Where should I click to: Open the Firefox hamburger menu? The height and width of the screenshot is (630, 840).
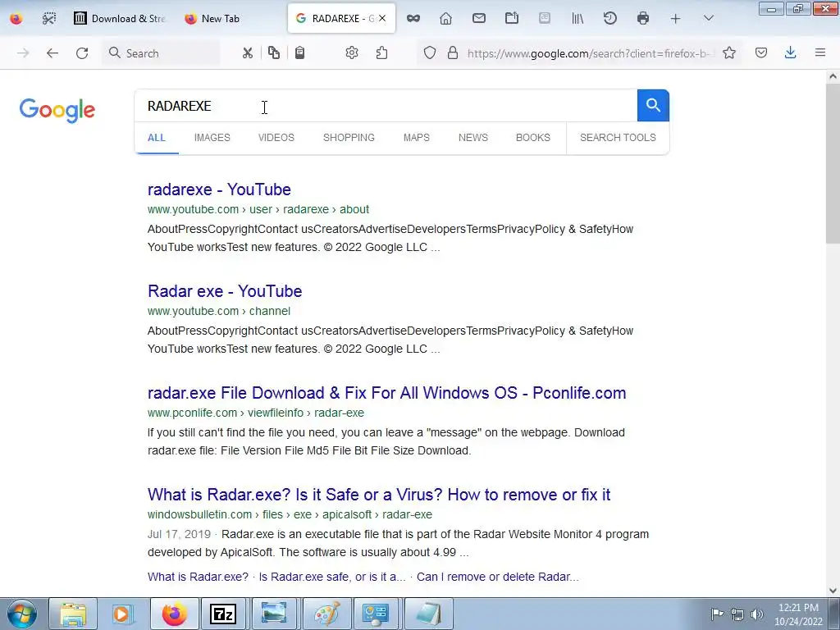[x=820, y=52]
